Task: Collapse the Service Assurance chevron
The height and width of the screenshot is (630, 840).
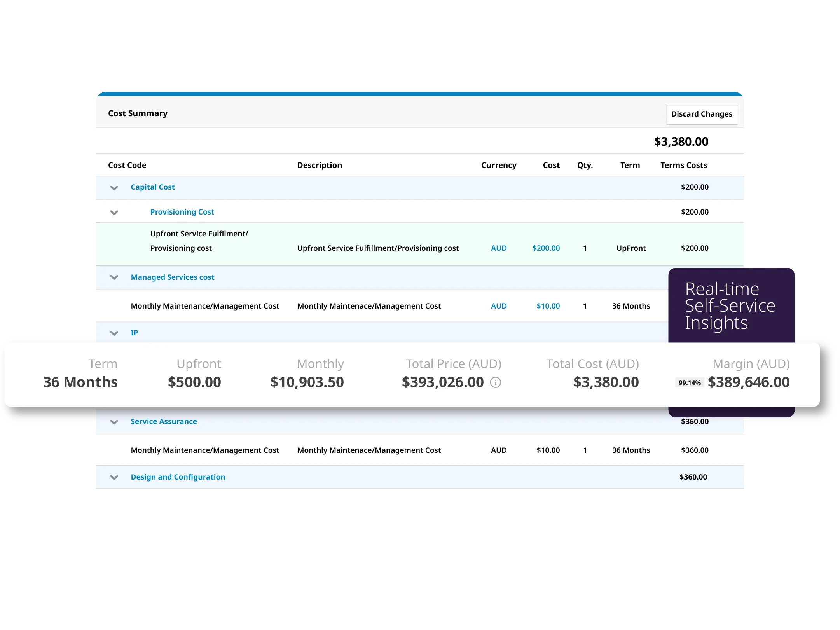Action: tap(114, 422)
